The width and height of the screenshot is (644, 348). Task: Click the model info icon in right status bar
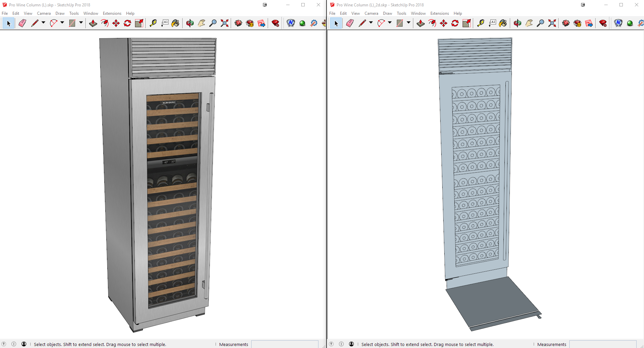341,344
